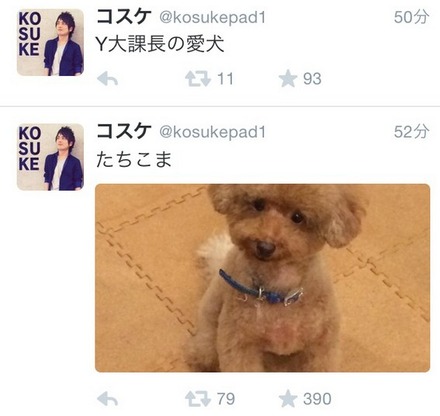The width and height of the screenshot is (440, 416).
Task: View the 93 favorites count
Action: [312, 79]
